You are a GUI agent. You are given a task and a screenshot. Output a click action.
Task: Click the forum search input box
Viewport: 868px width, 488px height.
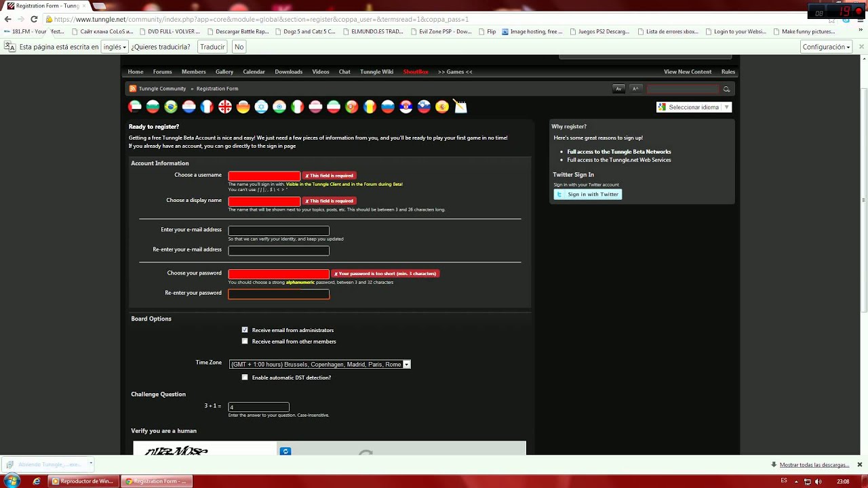[683, 89]
